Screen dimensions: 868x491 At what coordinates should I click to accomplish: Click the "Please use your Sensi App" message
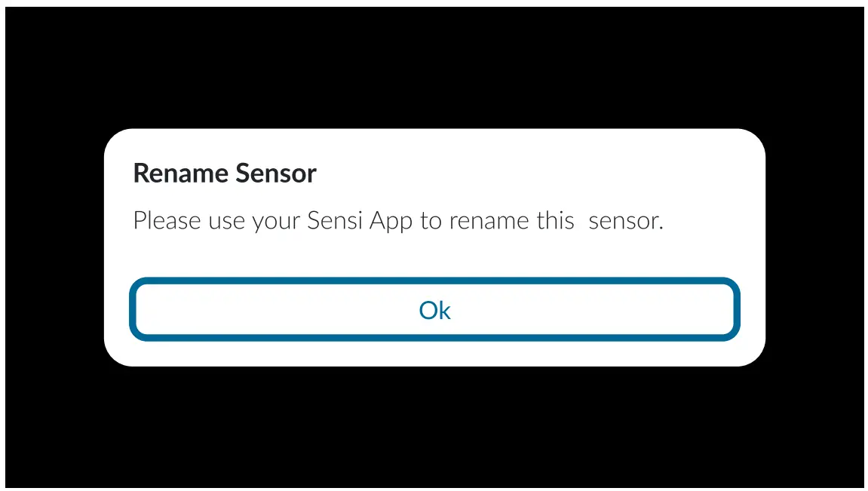point(397,221)
